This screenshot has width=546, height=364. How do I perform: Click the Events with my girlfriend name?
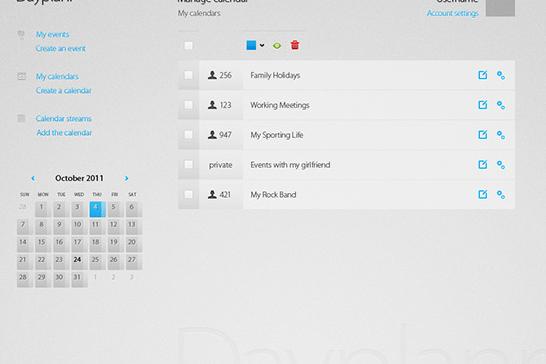click(x=290, y=165)
